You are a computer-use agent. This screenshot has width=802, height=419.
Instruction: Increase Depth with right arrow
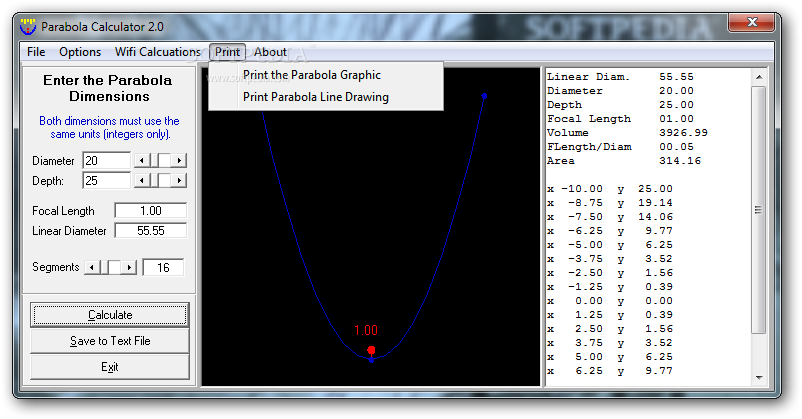tap(179, 181)
